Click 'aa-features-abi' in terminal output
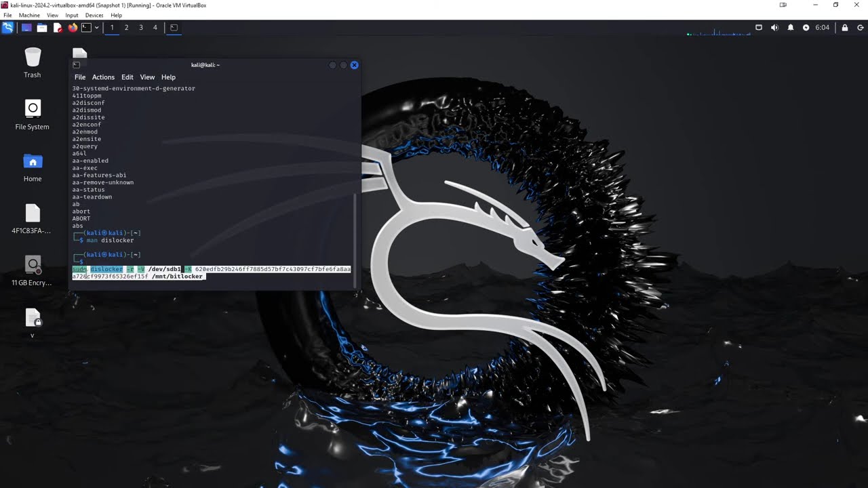The height and width of the screenshot is (488, 868). (99, 175)
